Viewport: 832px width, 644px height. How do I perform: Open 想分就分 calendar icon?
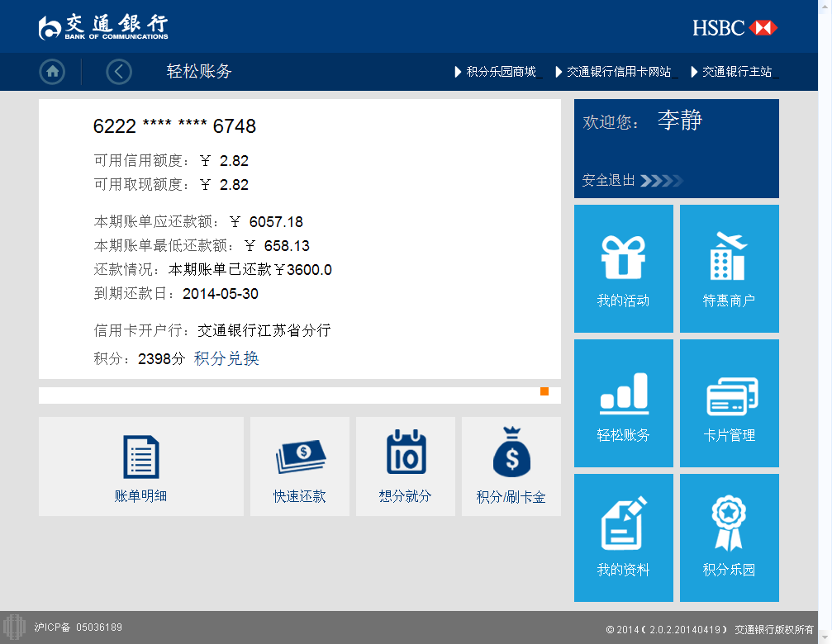[x=406, y=452]
